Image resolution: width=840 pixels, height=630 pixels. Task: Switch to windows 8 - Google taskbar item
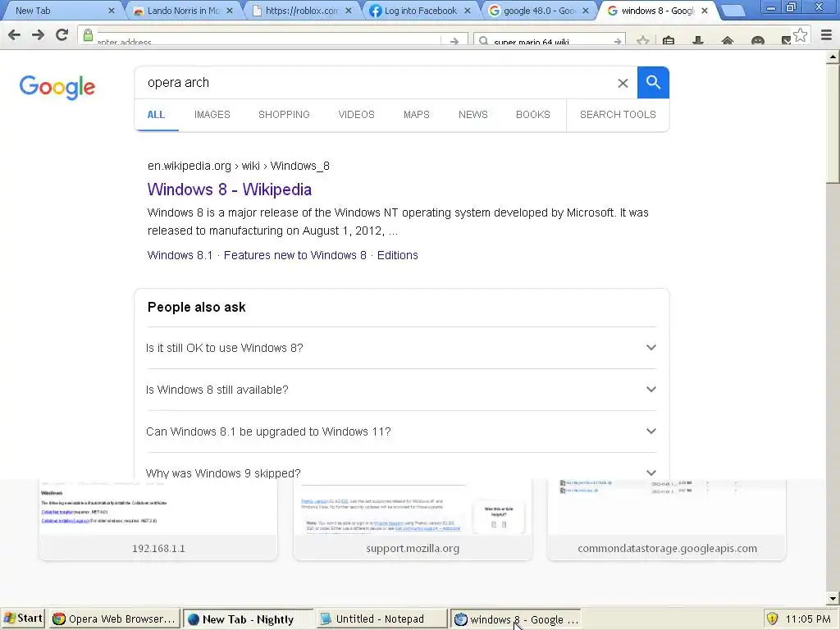coord(515,619)
